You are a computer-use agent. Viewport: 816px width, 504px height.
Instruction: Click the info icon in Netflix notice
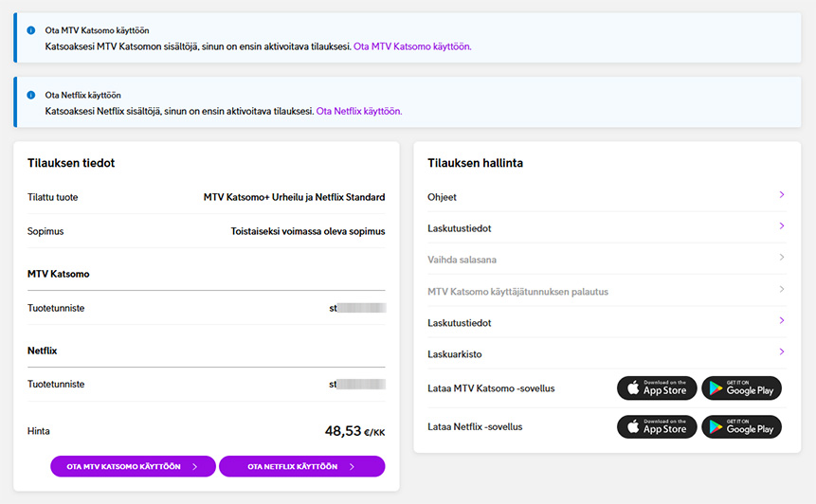pyautogui.click(x=31, y=95)
